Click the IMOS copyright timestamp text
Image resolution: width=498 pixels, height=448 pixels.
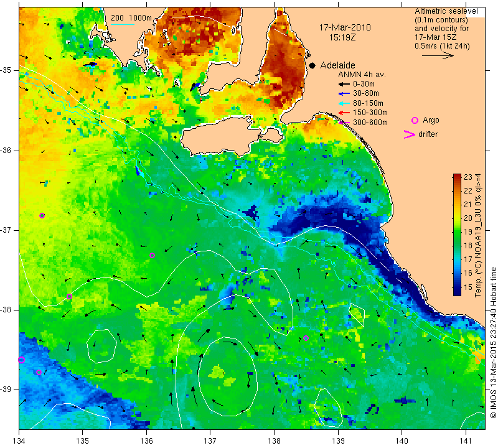point(493,342)
